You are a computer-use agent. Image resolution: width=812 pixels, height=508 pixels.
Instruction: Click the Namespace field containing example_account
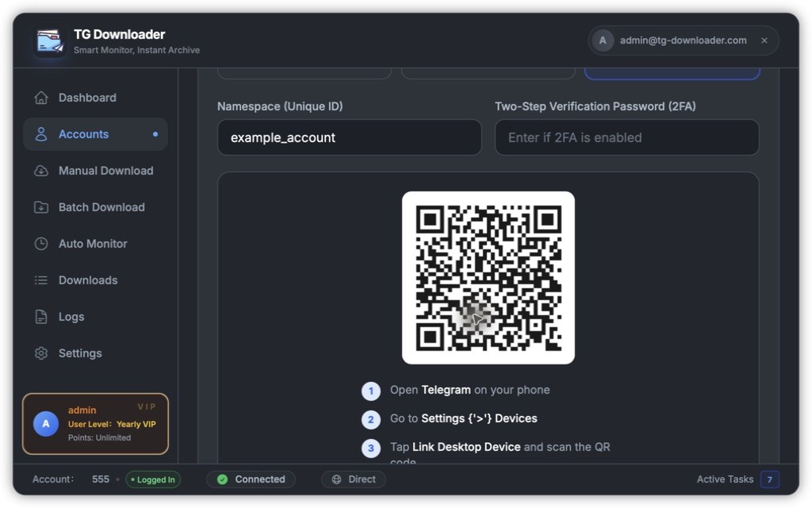(x=350, y=137)
